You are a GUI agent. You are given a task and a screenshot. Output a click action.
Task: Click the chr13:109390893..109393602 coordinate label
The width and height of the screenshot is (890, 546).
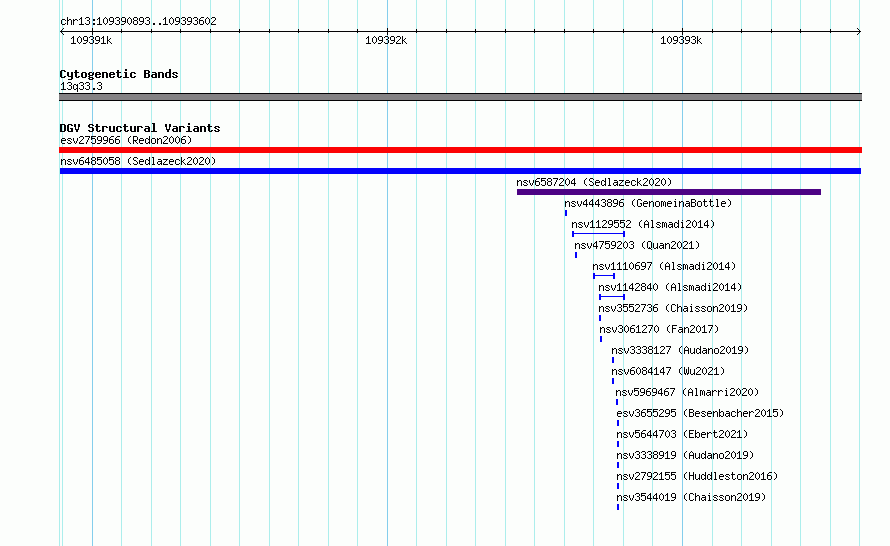pyautogui.click(x=138, y=22)
